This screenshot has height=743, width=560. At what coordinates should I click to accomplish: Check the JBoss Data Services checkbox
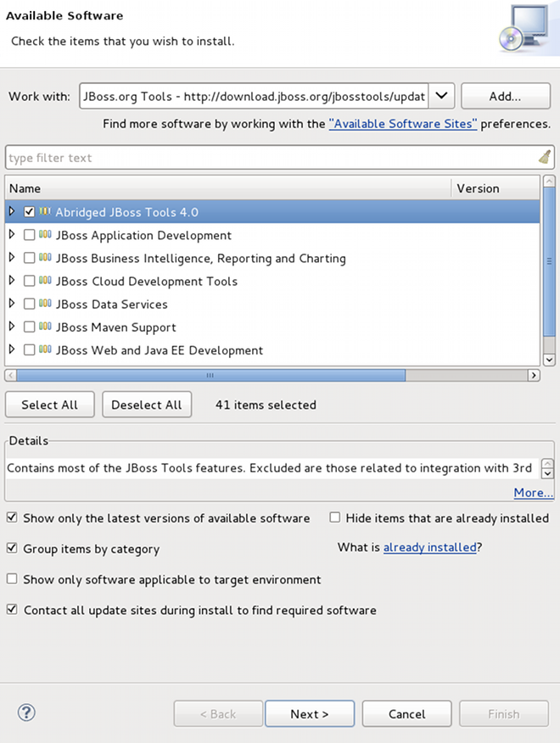click(30, 304)
